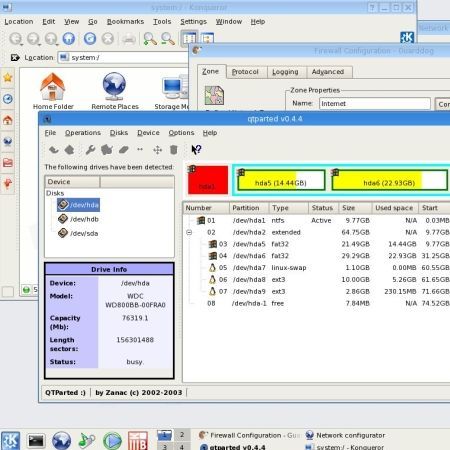This screenshot has height=450, width=450.
Task: Open the Home Folder icon in Konqueror
Action: 53,91
